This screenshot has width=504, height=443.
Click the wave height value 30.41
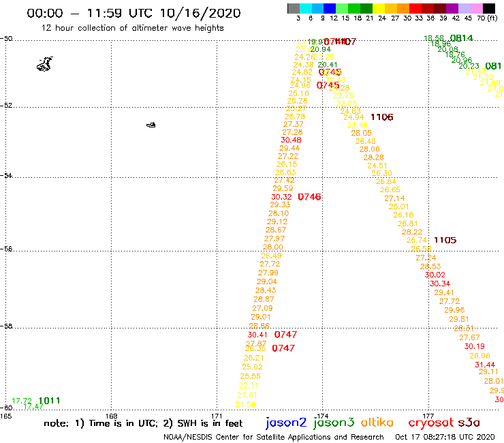(257, 335)
